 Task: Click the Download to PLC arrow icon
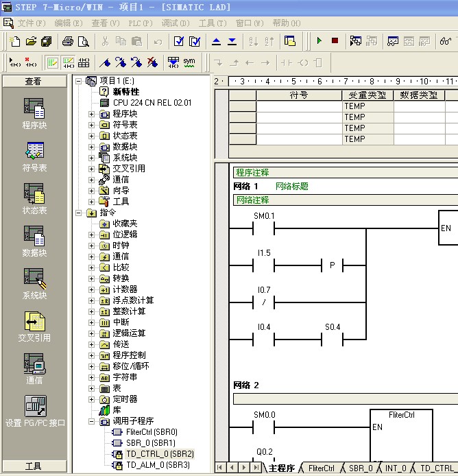[232, 41]
